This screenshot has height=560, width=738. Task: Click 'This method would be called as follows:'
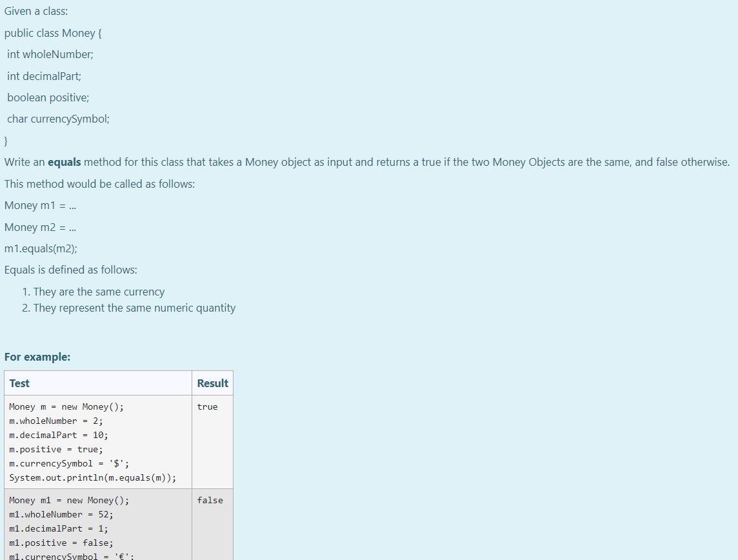tap(99, 184)
